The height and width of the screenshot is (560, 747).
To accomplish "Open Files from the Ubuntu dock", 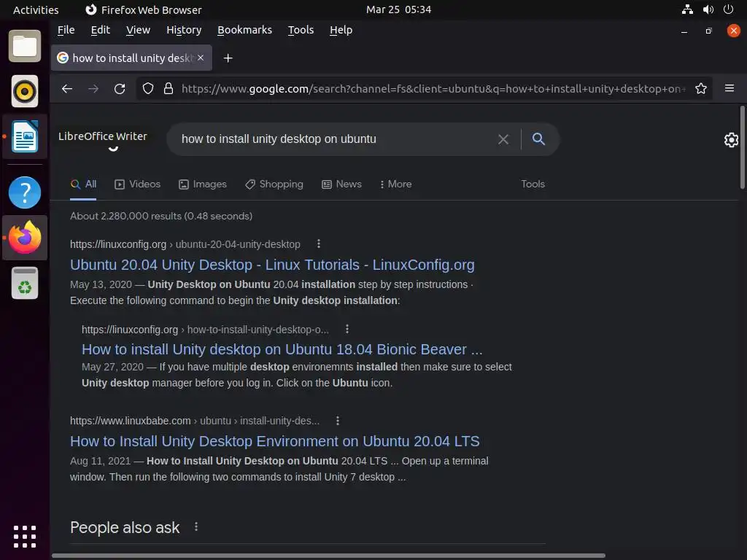I will tap(25, 46).
